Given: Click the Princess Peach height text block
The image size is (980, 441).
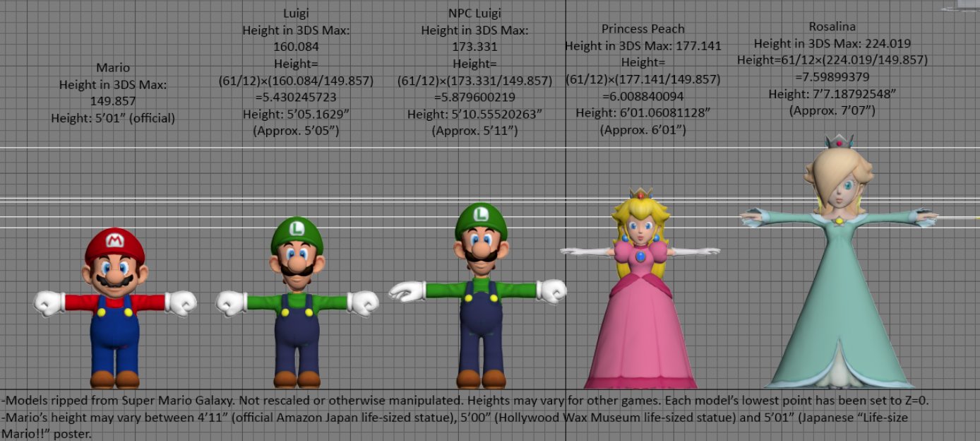Looking at the screenshot, I should (643, 79).
